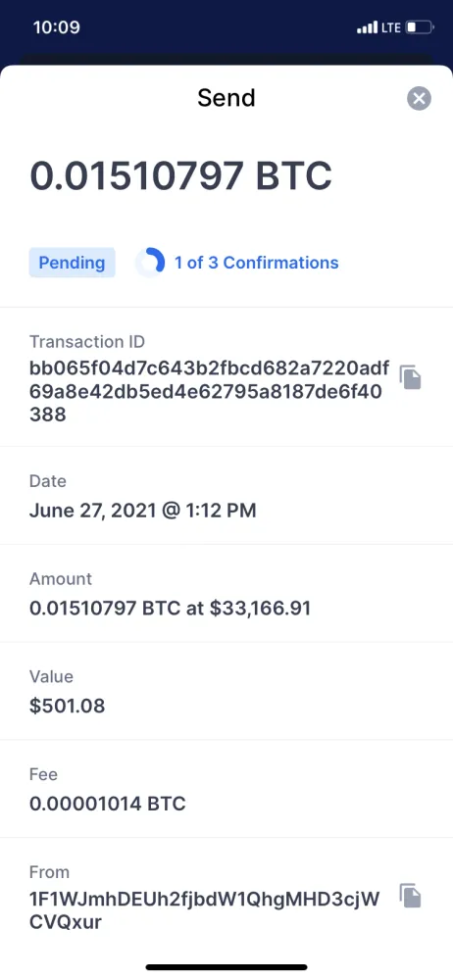Tap the date June 27, 2021 row
Image resolution: width=453 pixels, height=980 pixels.
226,496
